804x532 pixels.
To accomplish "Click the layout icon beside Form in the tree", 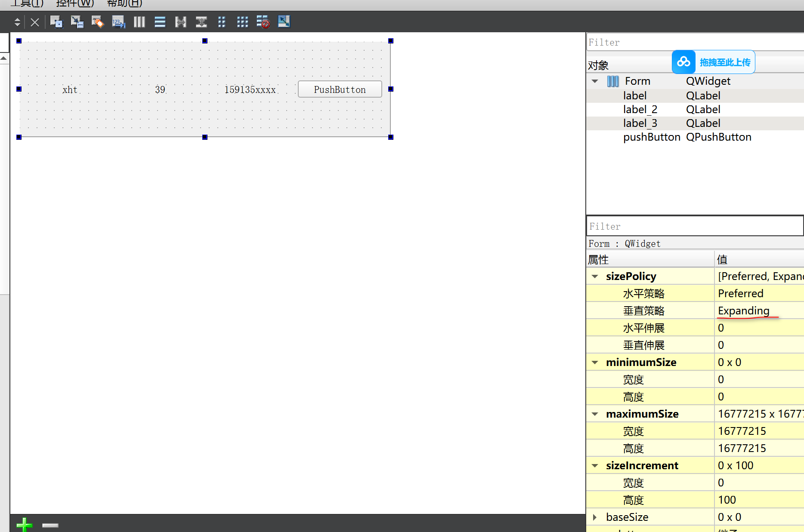I will tap(613, 81).
